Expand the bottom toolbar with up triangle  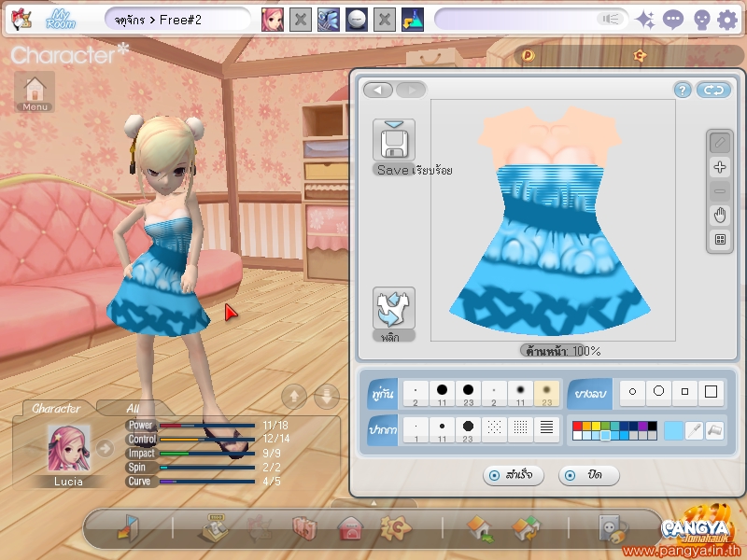pyautogui.click(x=374, y=503)
